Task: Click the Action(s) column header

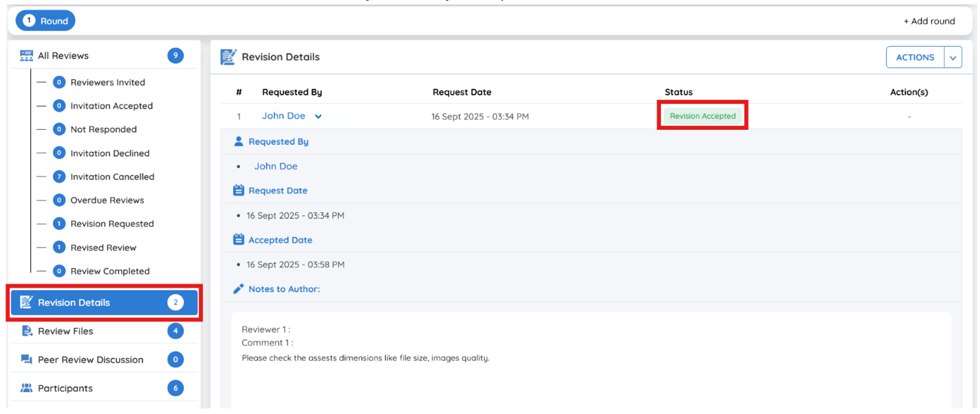Action: 909,92
